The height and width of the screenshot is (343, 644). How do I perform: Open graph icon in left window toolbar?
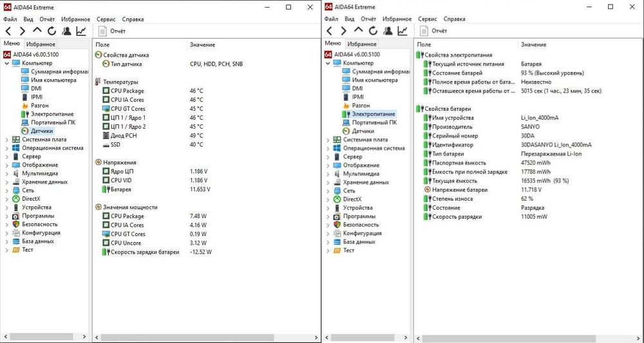click(x=81, y=31)
